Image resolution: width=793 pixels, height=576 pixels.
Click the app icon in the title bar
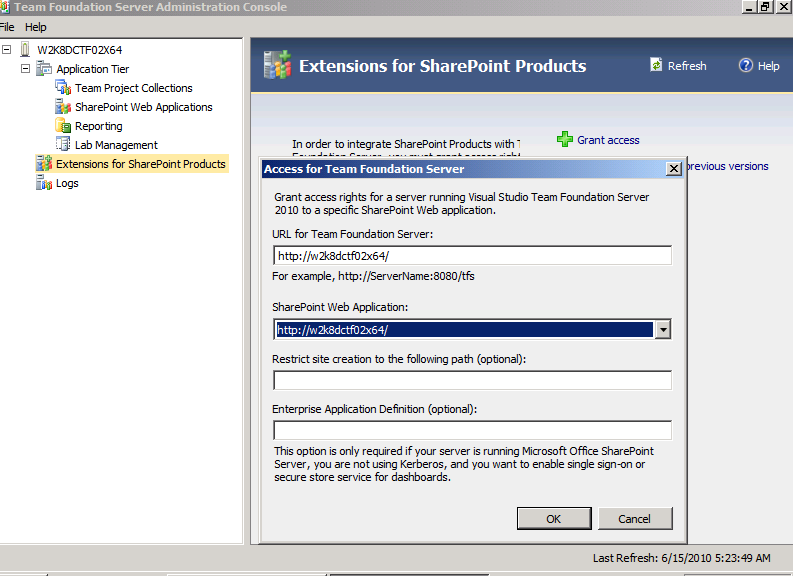click(x=5, y=7)
